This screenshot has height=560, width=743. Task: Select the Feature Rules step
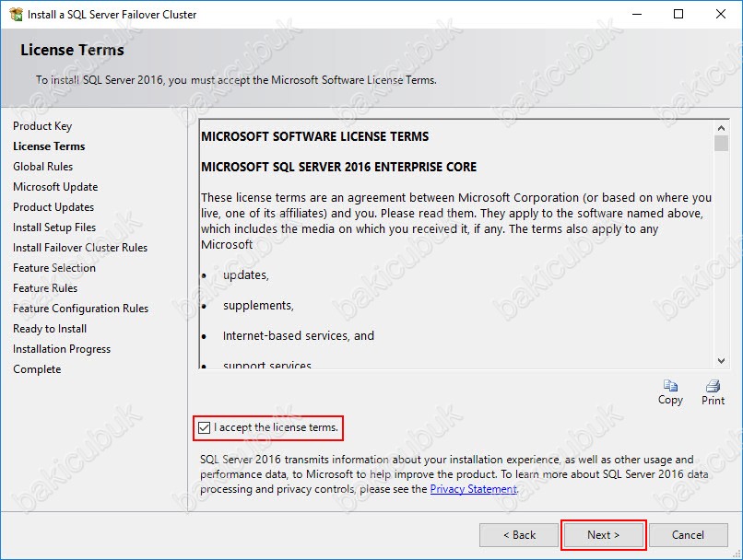coord(45,288)
